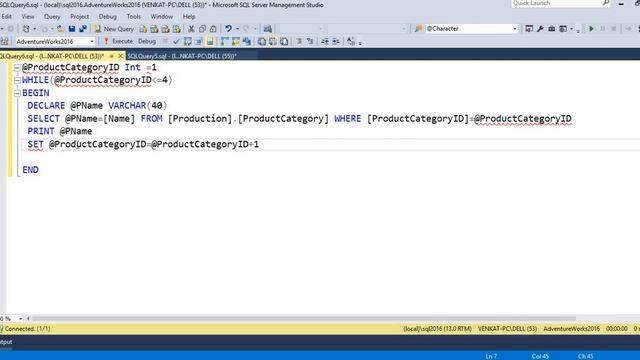Open the Output panel tab

click(x=6, y=342)
